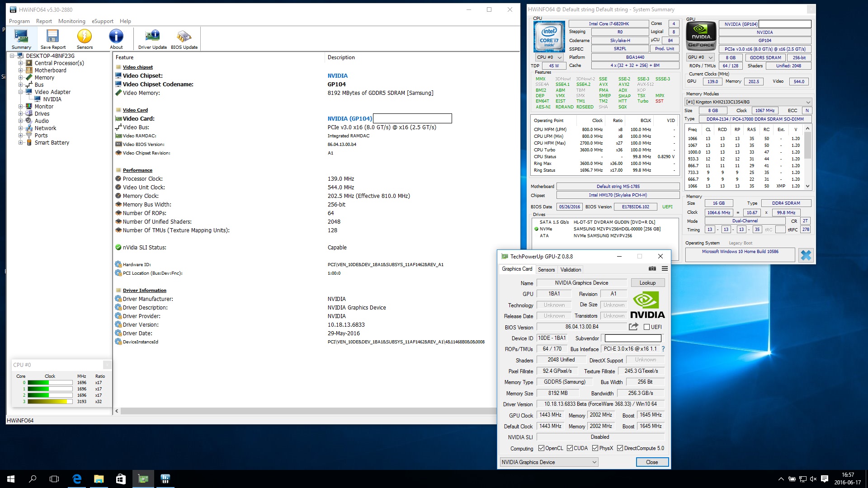Open GPU-Z hamburger menu icon

(665, 269)
